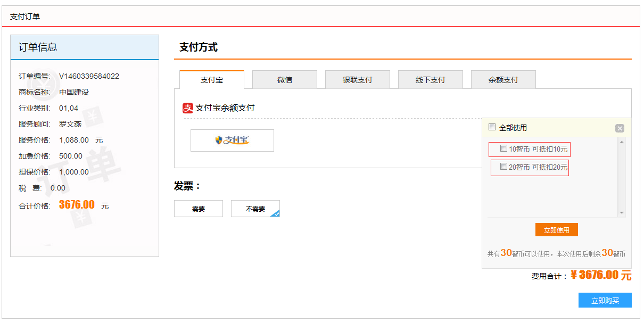The width and height of the screenshot is (644, 323).
Task: Click the 立即购买 button
Action: pyautogui.click(x=605, y=300)
